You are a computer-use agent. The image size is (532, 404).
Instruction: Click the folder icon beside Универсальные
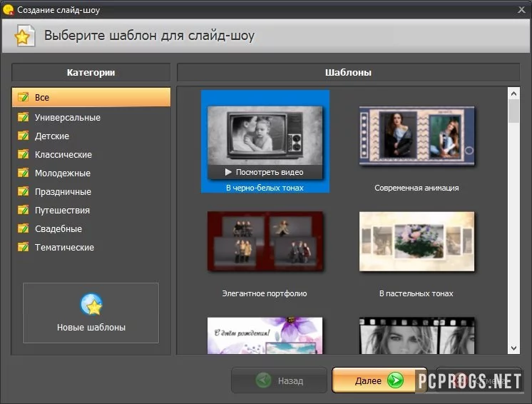(x=23, y=117)
